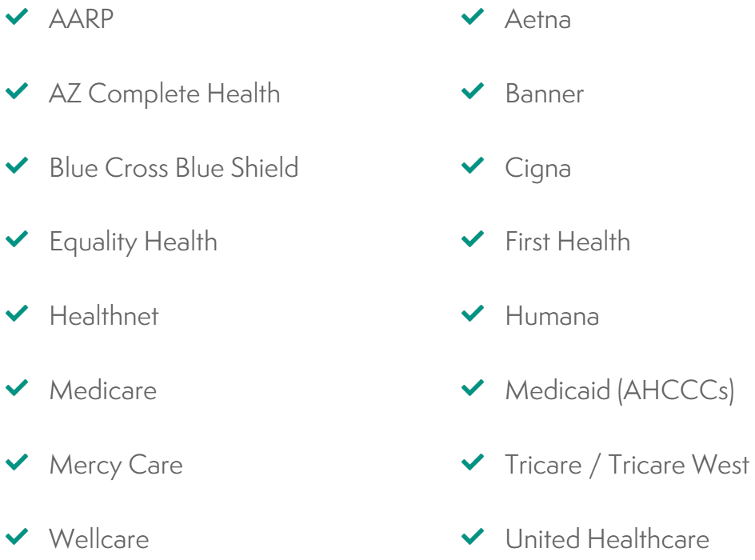Click the Humana text label
Screen dimensions: 755x560
pos(552,316)
